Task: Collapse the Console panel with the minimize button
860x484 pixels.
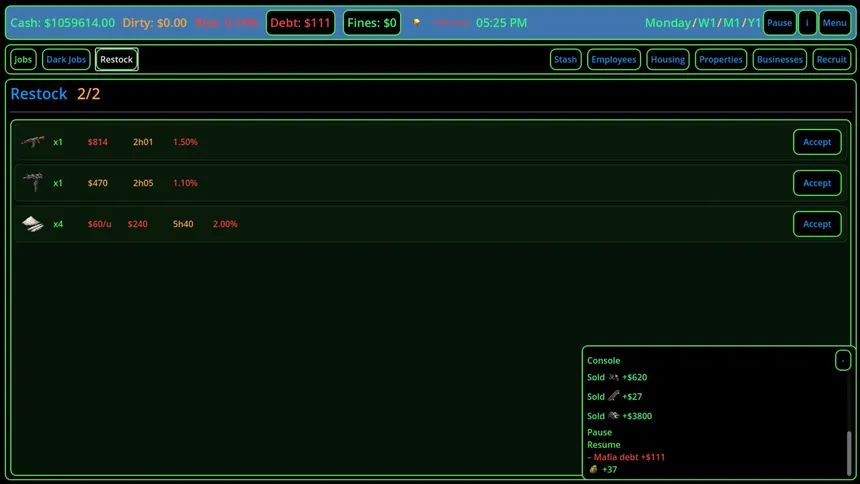Action: click(843, 360)
